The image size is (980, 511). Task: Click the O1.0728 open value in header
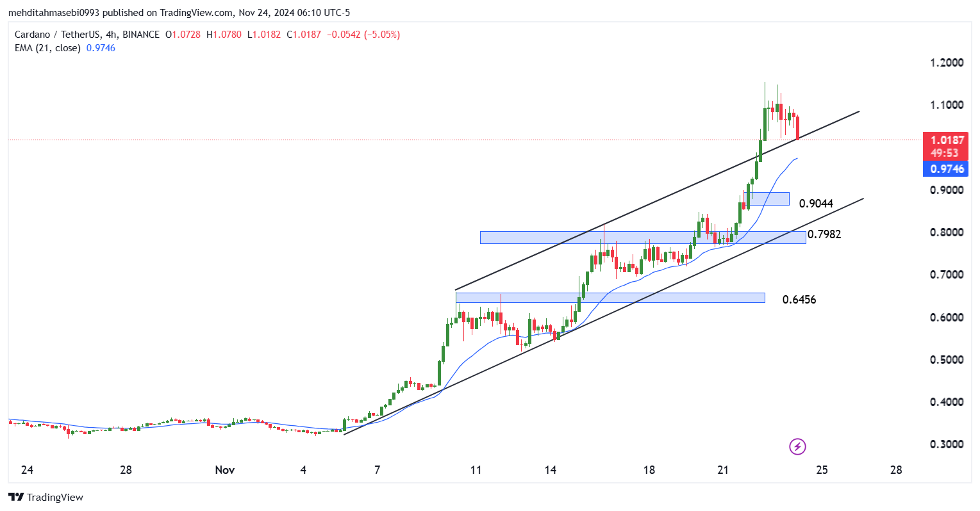pos(183,35)
